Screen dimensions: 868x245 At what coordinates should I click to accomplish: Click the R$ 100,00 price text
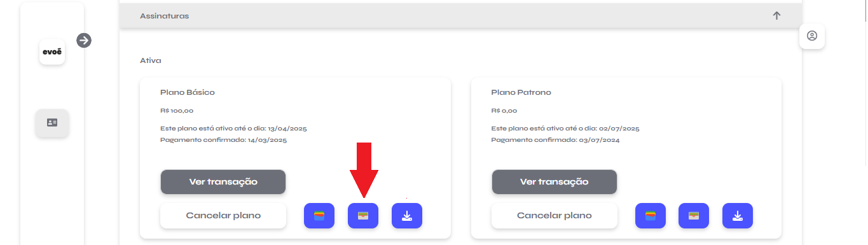(x=177, y=111)
